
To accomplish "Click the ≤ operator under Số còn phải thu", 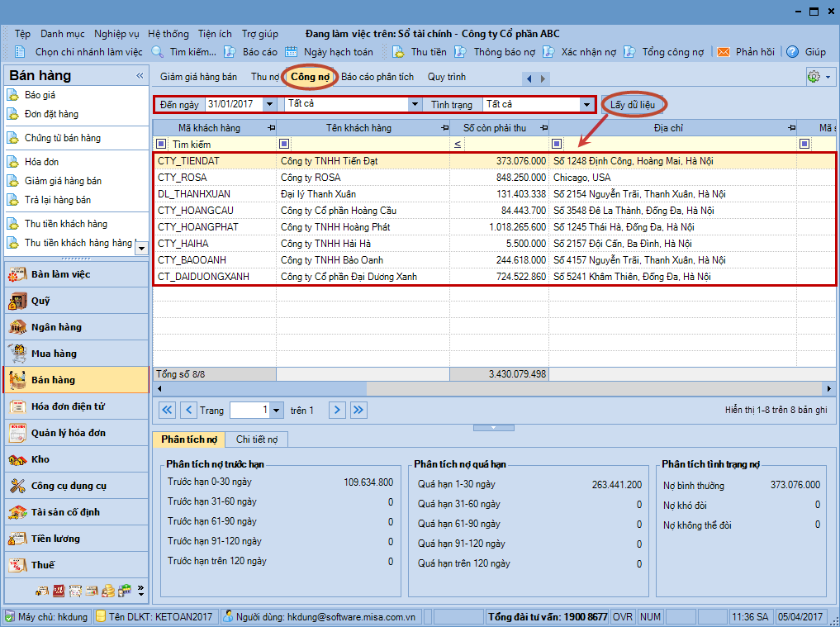I will point(458,145).
